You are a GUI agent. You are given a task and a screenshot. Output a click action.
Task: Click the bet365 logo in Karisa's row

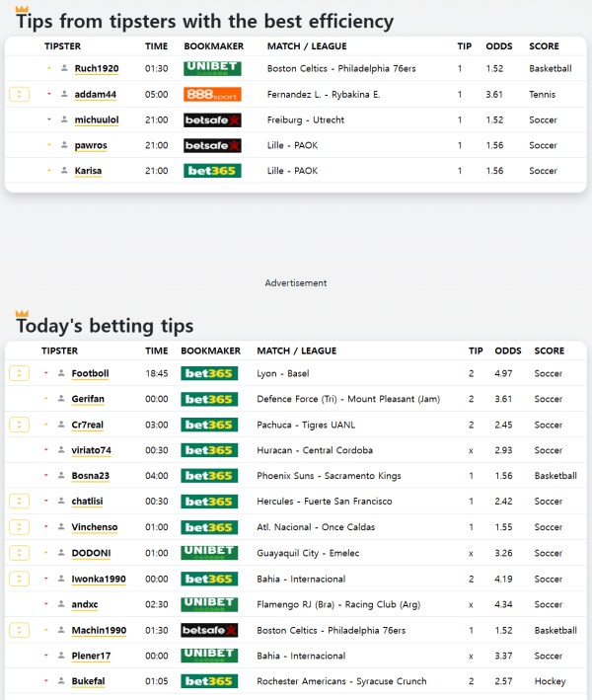point(212,171)
